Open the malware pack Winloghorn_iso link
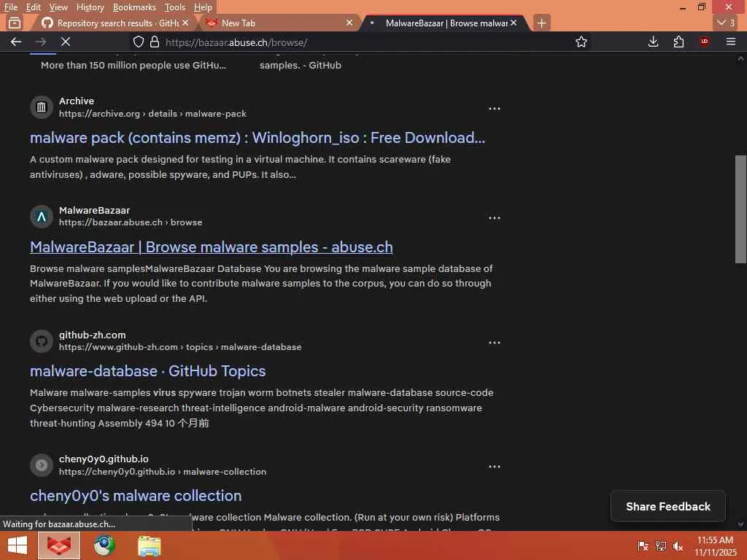 tap(258, 138)
